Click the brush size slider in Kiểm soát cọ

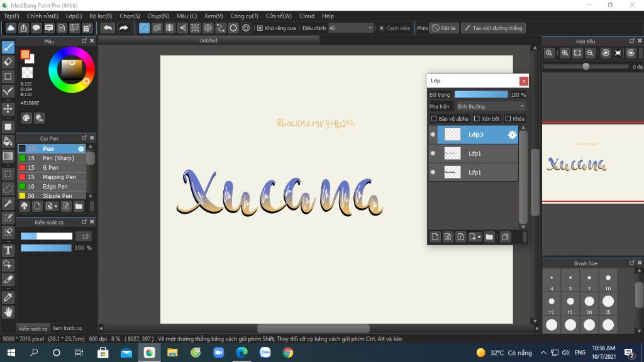coord(47,236)
